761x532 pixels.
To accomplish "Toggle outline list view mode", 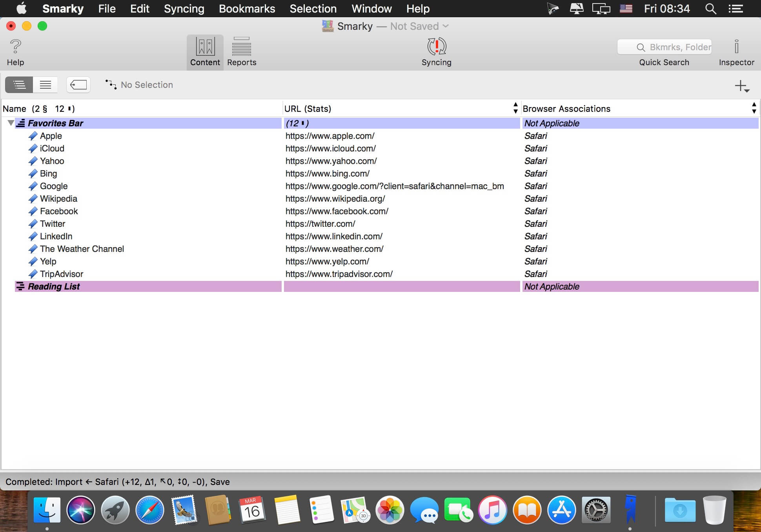I will point(19,85).
